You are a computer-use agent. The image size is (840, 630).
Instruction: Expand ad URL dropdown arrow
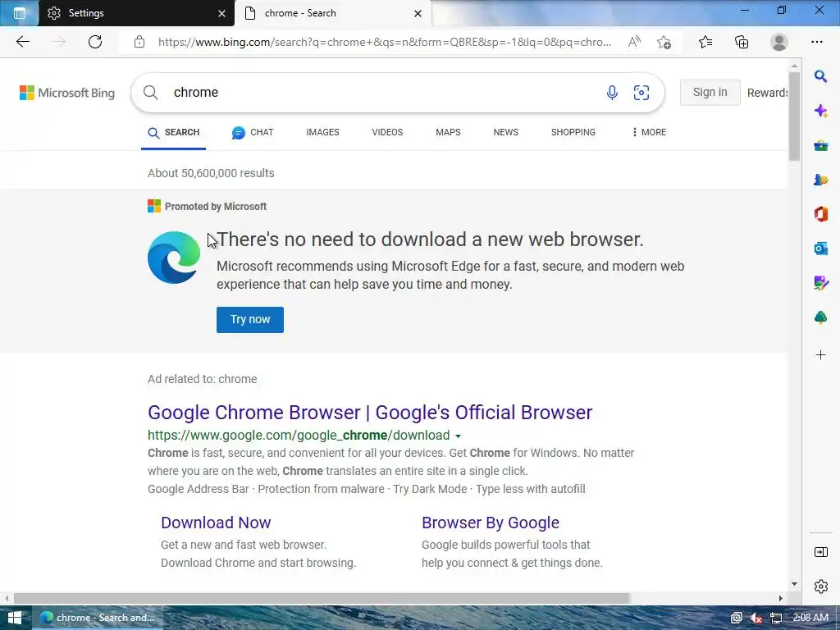click(x=458, y=436)
